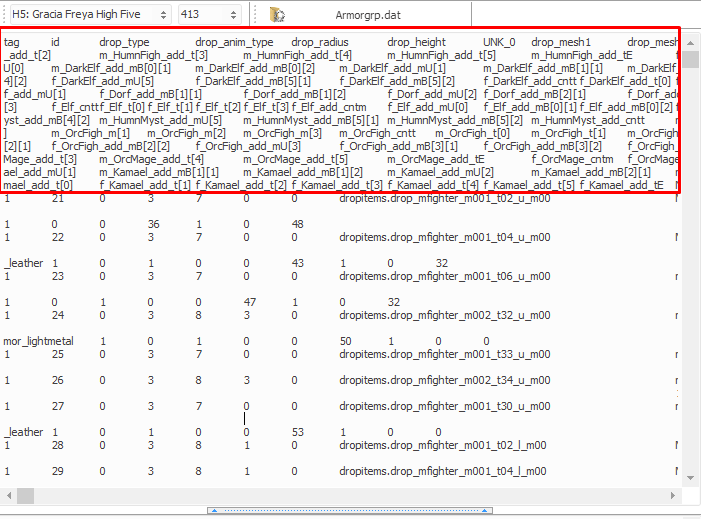Click the text 'f_Elf_add_cntm'
The image size is (701, 519).
click(x=329, y=107)
